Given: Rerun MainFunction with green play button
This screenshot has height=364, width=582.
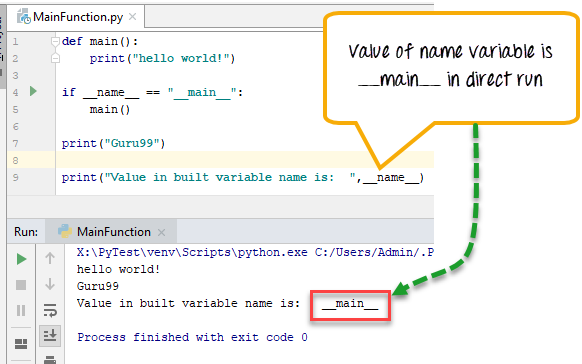Looking at the screenshot, I should 22,259.
